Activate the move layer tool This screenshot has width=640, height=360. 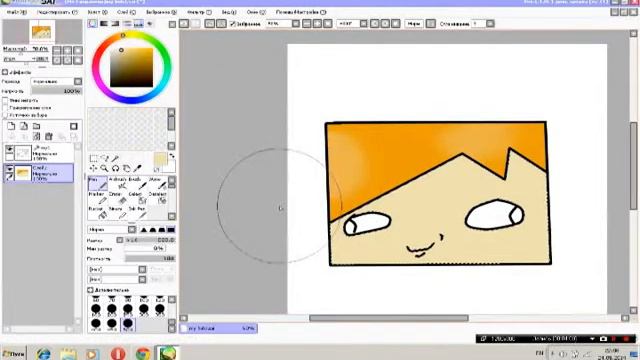point(93,168)
